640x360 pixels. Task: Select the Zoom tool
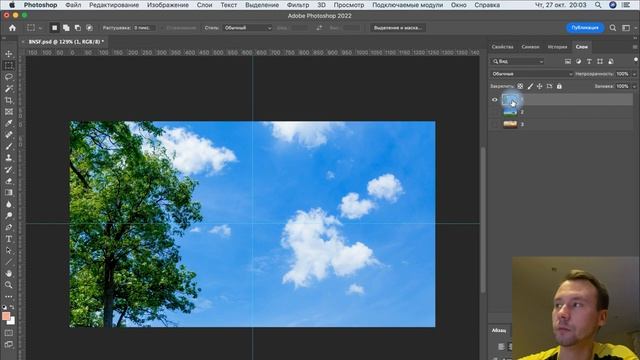pyautogui.click(x=9, y=284)
